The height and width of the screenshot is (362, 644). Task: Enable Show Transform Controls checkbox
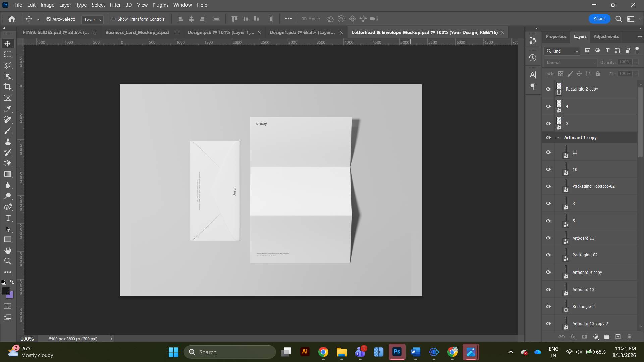pos(113,19)
